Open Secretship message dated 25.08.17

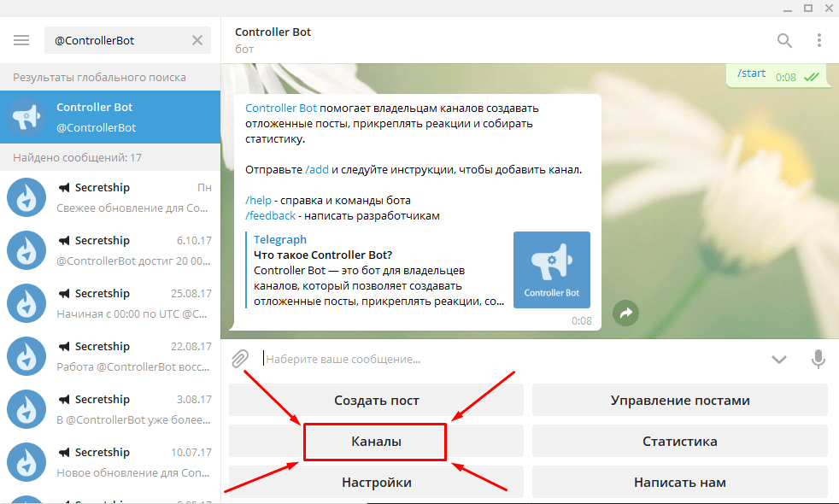tap(110, 303)
